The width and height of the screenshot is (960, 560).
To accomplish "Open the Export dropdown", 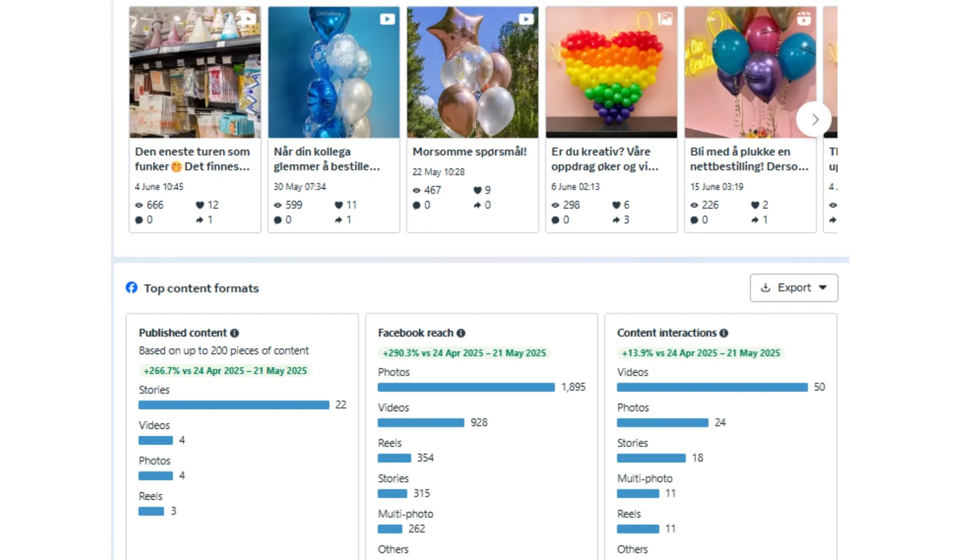I will (x=794, y=287).
